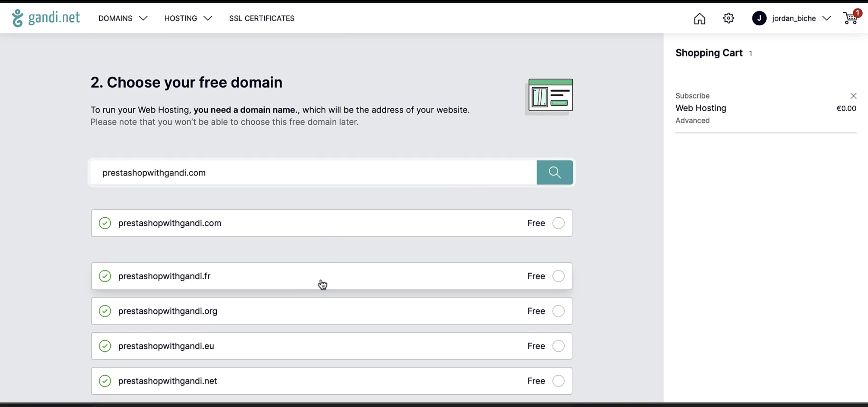Click the green checkmark beside prestashopwithgandi.com

105,223
